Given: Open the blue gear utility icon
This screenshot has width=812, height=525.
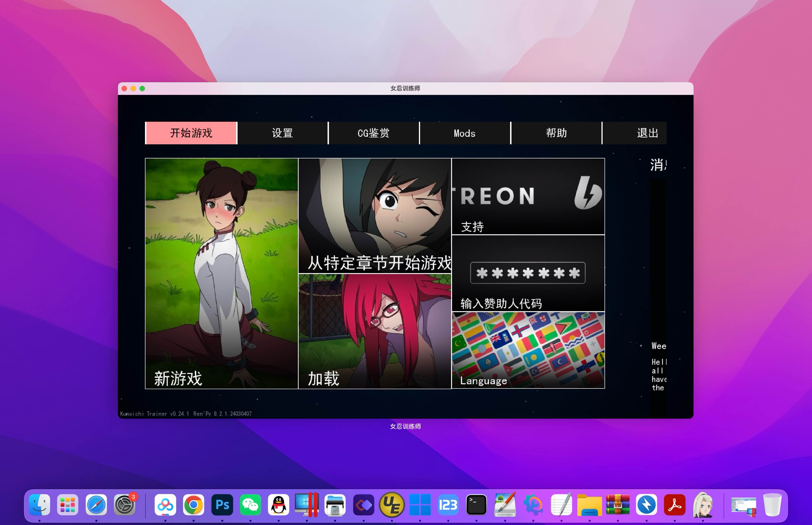Looking at the screenshot, I should (533, 504).
